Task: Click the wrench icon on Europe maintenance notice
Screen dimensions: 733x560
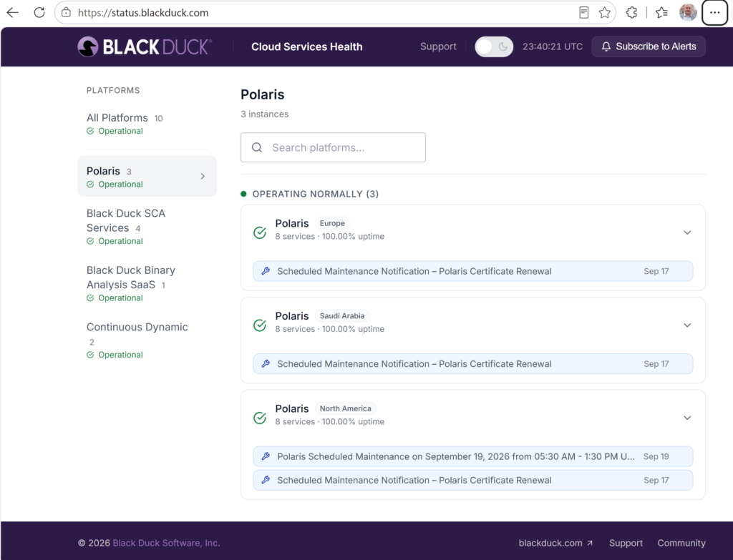Action: pos(266,271)
